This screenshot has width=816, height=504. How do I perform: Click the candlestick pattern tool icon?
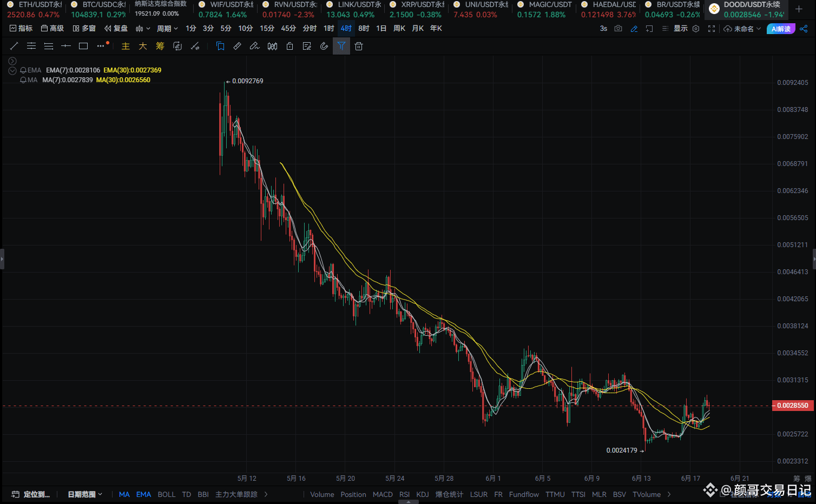272,47
